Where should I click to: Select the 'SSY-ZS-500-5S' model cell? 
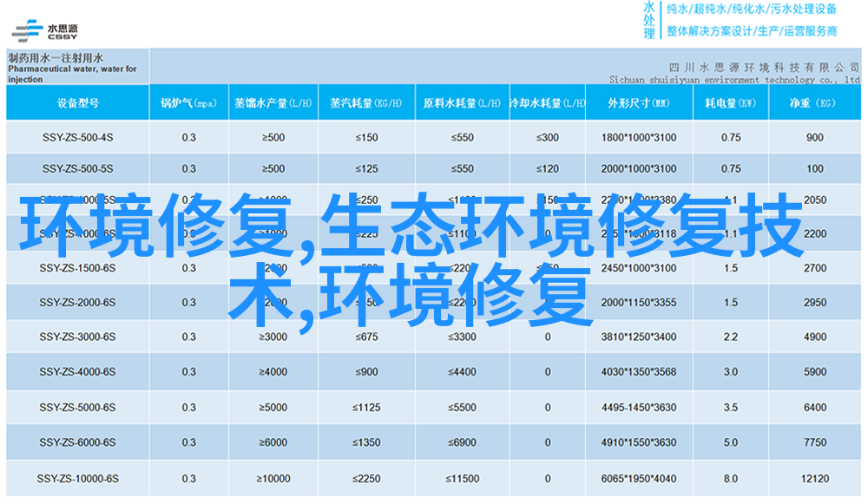click(77, 169)
